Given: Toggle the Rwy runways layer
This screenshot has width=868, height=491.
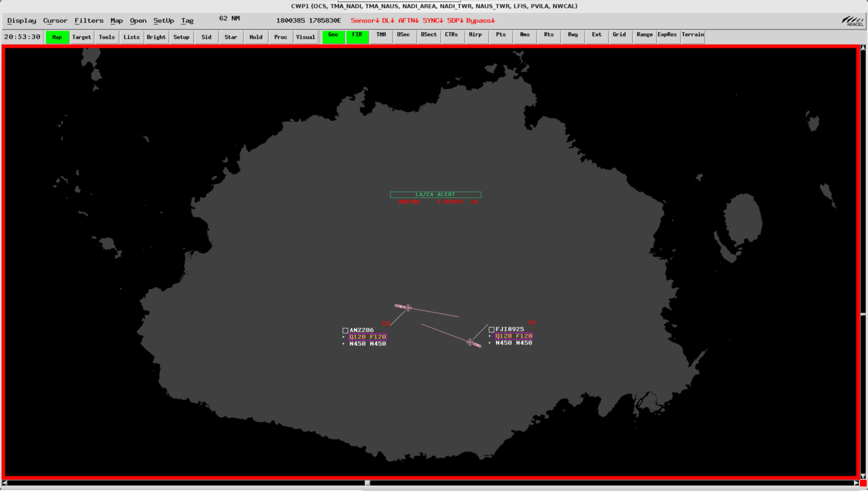Looking at the screenshot, I should click(x=573, y=37).
